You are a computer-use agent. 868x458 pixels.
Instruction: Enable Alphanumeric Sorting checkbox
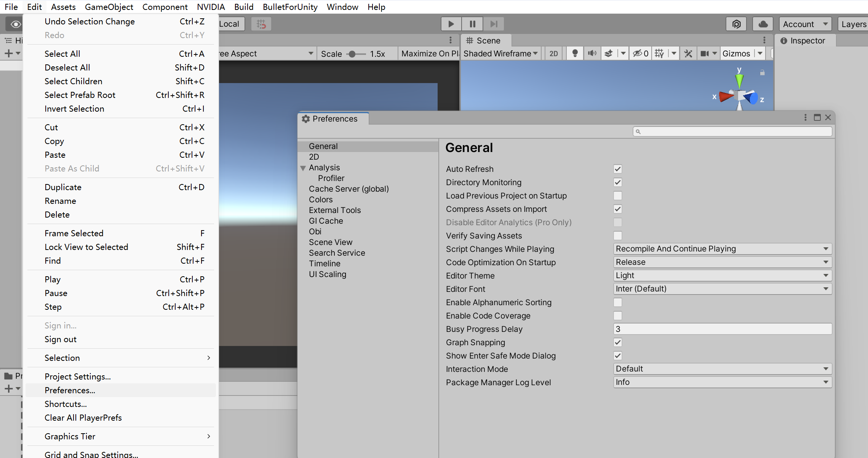point(617,302)
